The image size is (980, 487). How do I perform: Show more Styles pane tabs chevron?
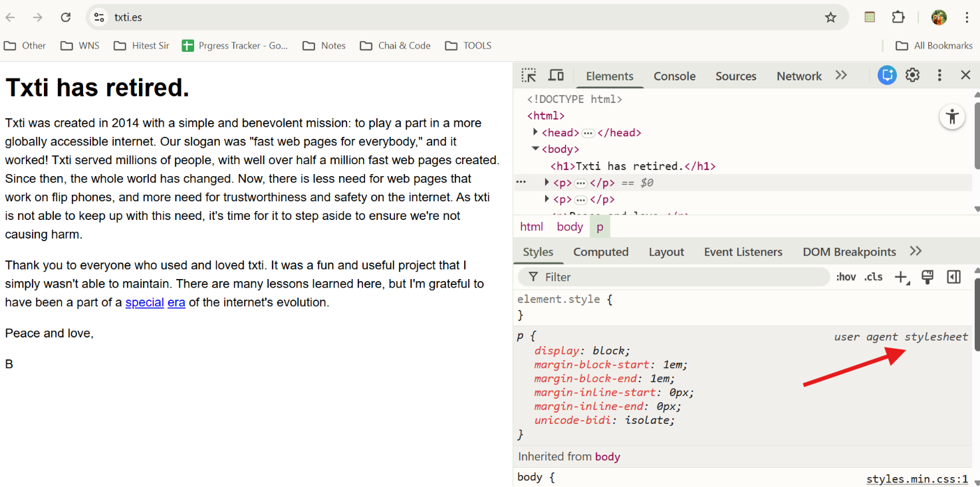916,251
